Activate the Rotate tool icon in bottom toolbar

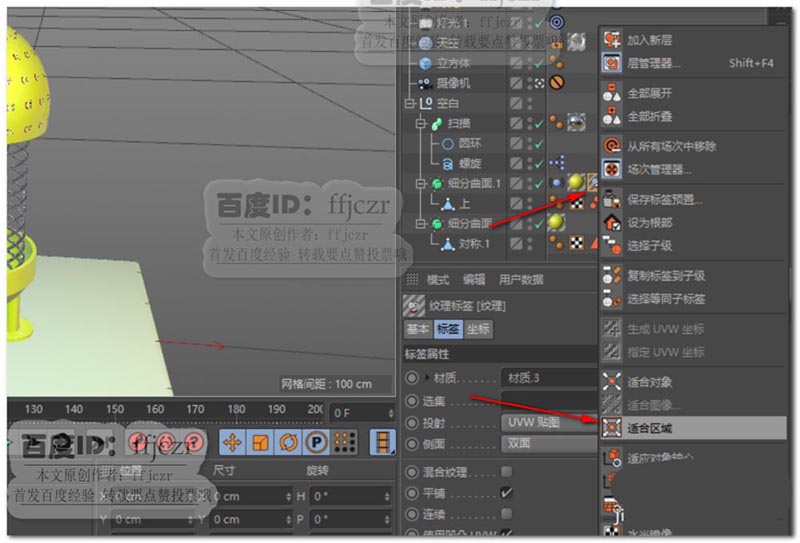pos(288,442)
